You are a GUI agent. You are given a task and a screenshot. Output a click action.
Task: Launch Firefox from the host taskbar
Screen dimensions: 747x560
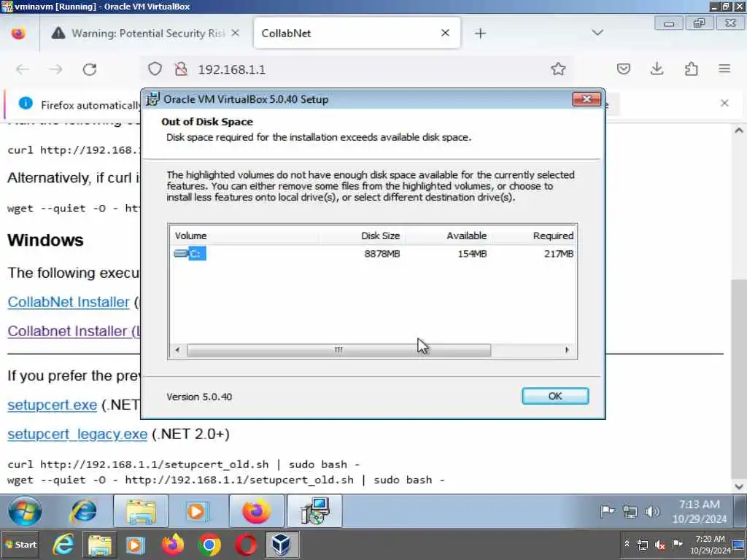point(172,544)
